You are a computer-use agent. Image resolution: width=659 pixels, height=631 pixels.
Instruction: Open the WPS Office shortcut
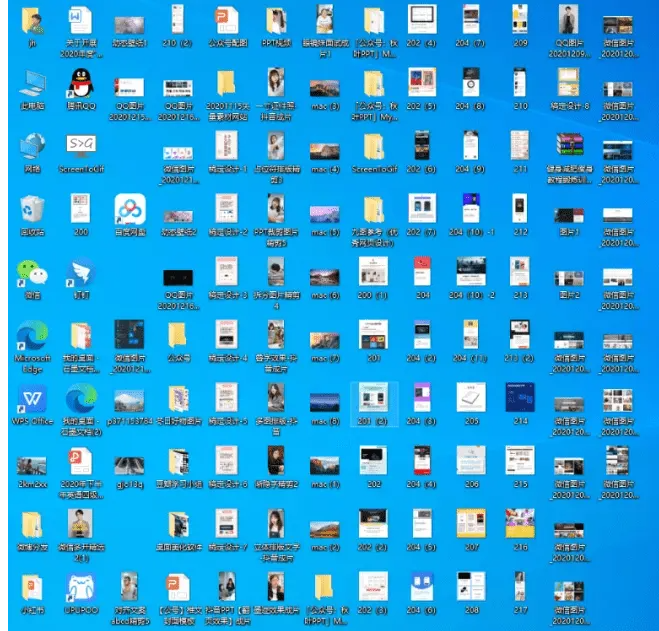click(x=32, y=400)
